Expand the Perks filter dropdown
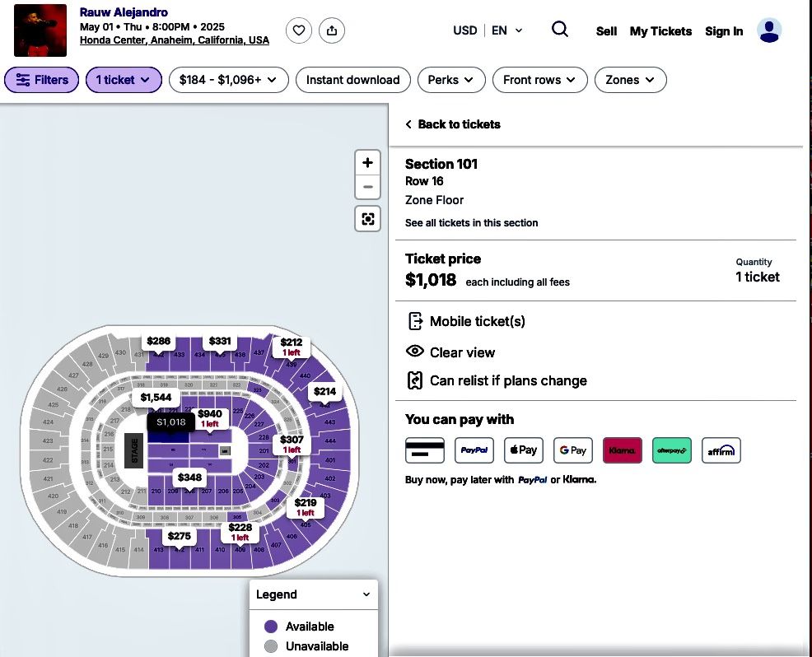Viewport: 812px width, 657px height. click(451, 80)
